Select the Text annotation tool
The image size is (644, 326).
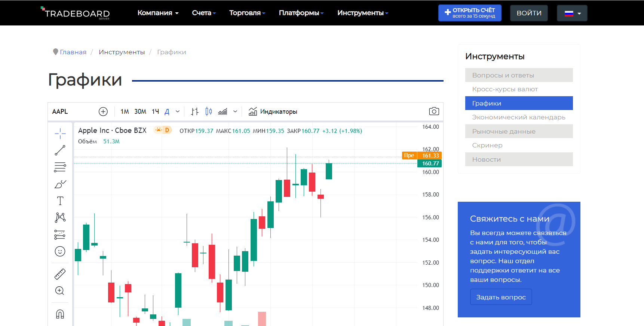60,201
